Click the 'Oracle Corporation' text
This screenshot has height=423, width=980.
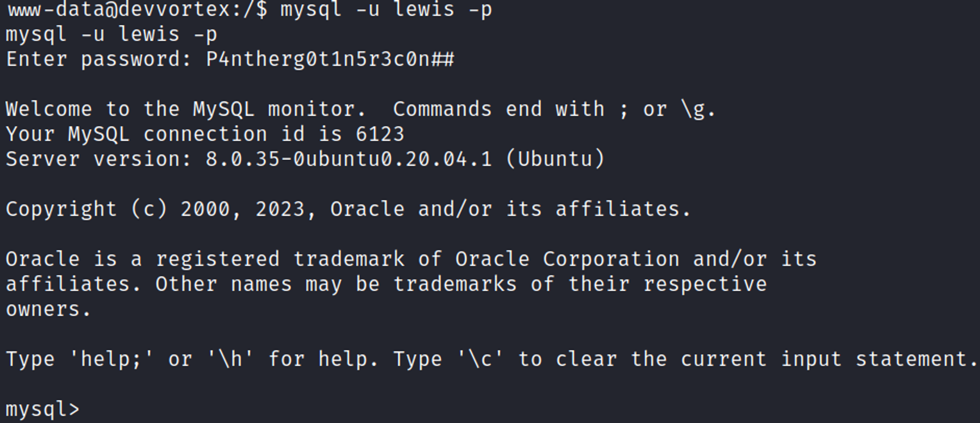tap(567, 259)
